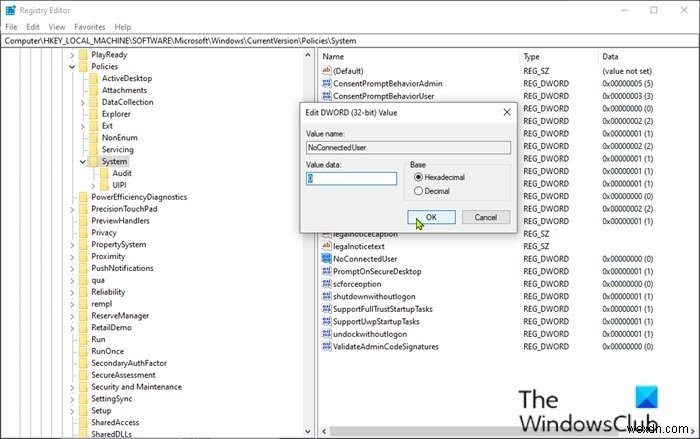
Task: Expand the UIPI tree node
Action: [x=93, y=185]
